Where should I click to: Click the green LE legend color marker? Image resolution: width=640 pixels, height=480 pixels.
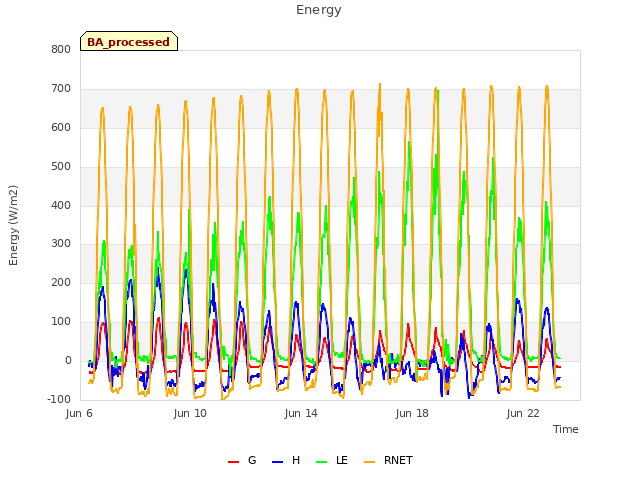pos(322,462)
